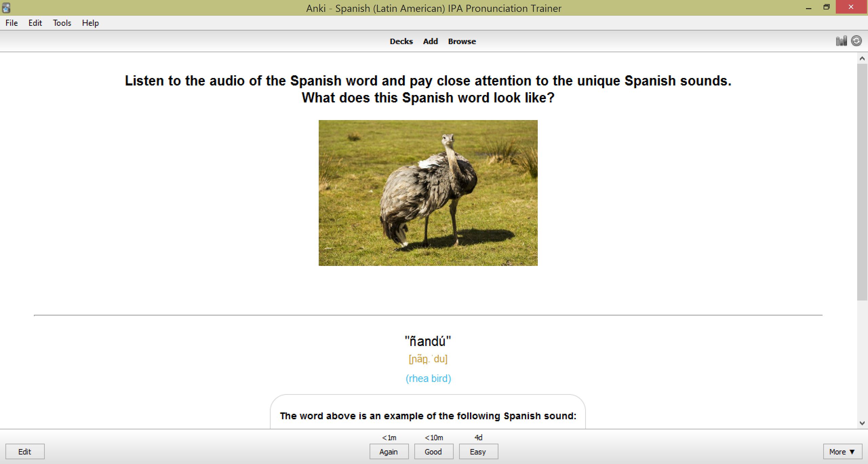Screen dimensions: 868x464
Task: Click the Anki app icon in title bar
Action: [6, 8]
